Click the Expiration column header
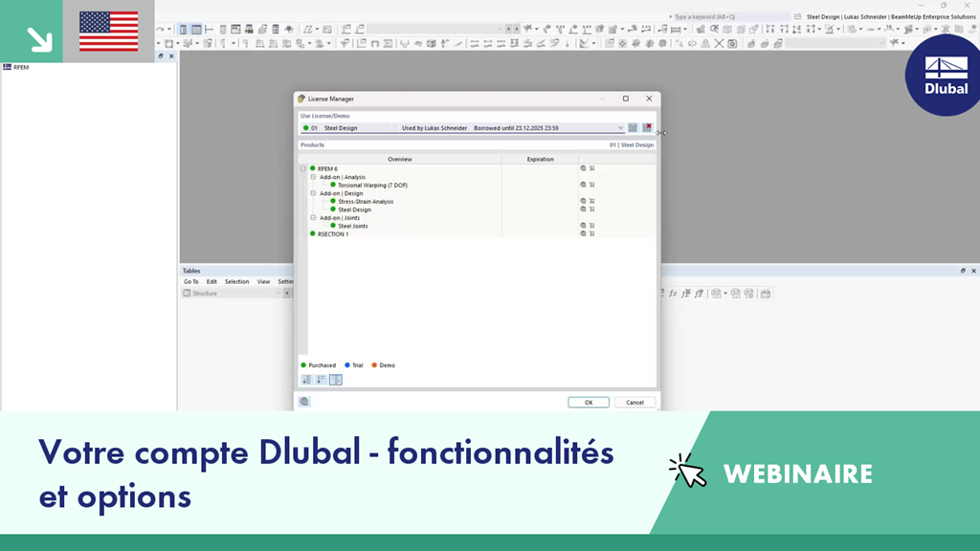This screenshot has width=980, height=551. [540, 160]
